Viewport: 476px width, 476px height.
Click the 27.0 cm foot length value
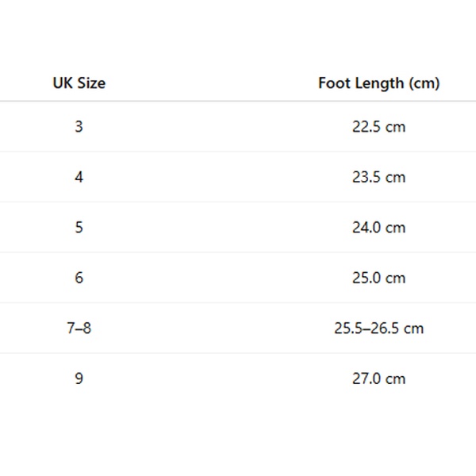point(378,378)
